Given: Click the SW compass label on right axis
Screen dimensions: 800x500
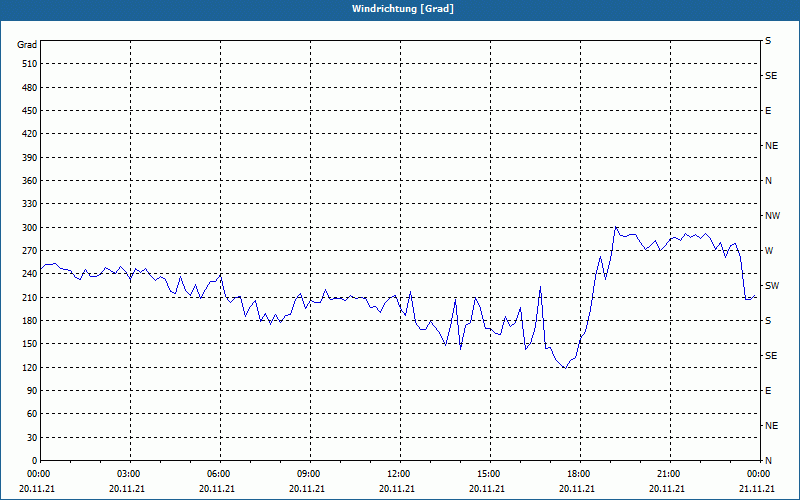Looking at the screenshot, I should pos(772,286).
